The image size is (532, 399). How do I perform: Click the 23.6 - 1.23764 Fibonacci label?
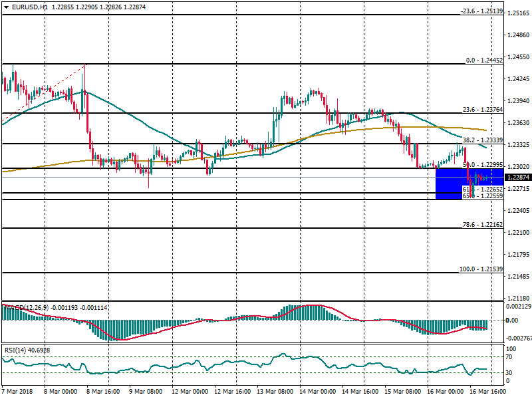[482, 110]
